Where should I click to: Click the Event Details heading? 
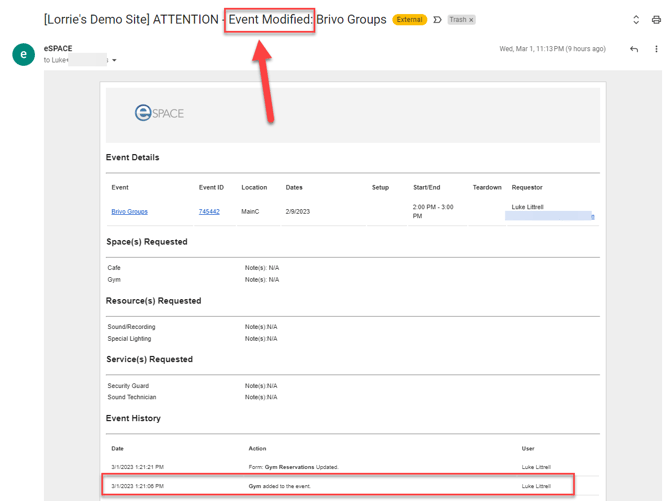coord(132,157)
